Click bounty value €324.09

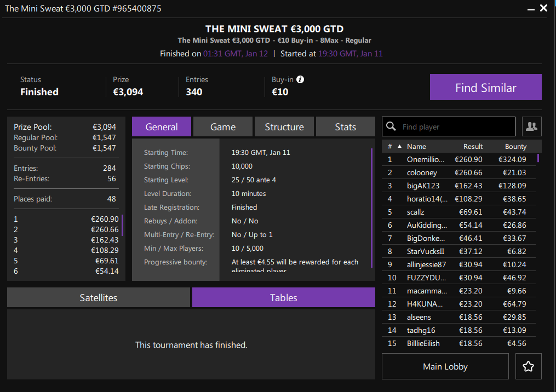click(x=512, y=159)
